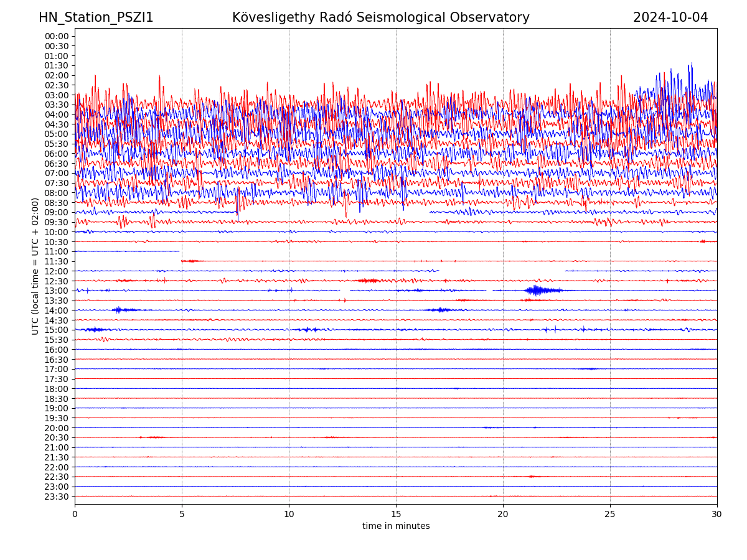747x560 pixels.
Task: Click the 5 minute x-axis tick label
Action: [x=182, y=515]
